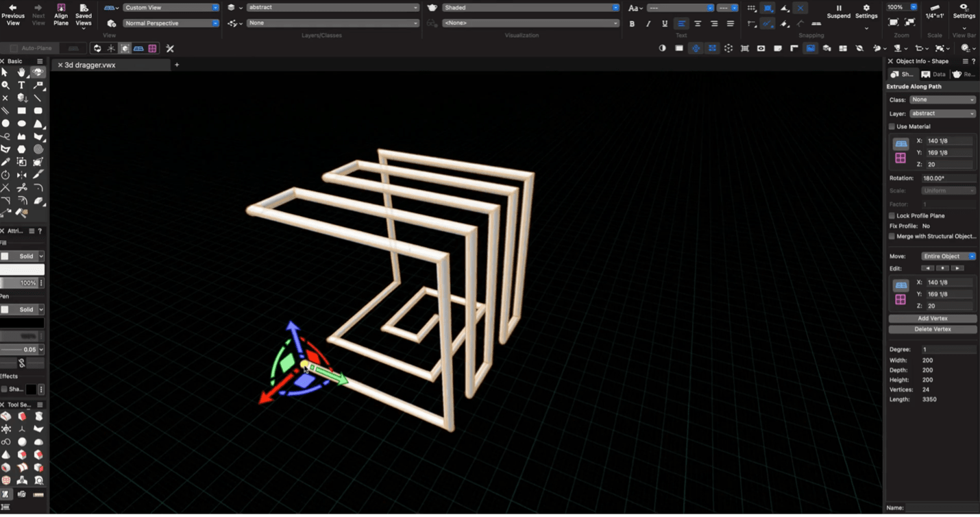980x517 pixels.
Task: Click the fill color swatch
Action: 22,270
